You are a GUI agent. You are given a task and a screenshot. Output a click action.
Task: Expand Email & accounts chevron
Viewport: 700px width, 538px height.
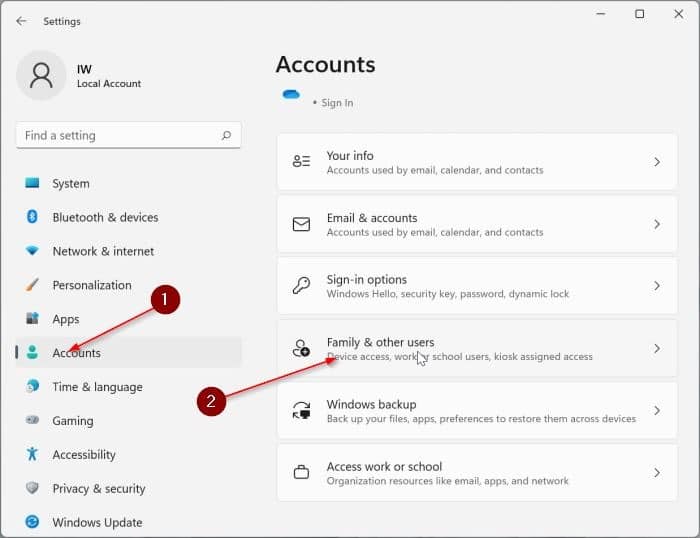point(657,224)
